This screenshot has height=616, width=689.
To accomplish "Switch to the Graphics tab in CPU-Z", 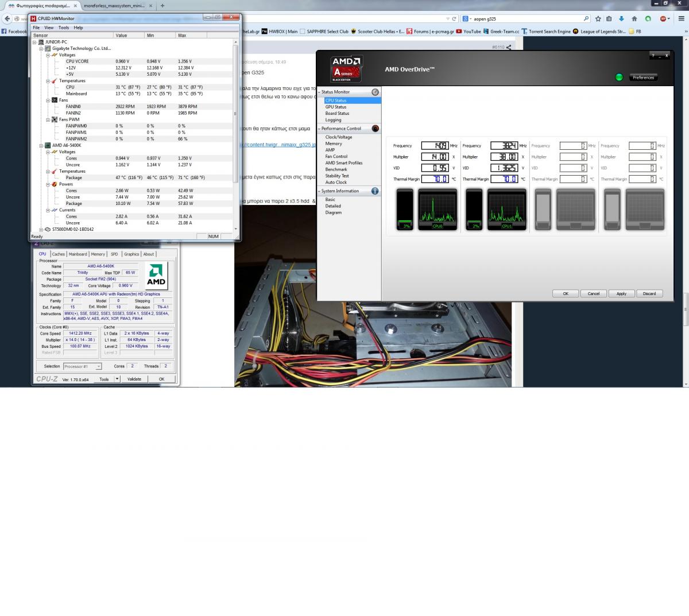I will click(131, 254).
